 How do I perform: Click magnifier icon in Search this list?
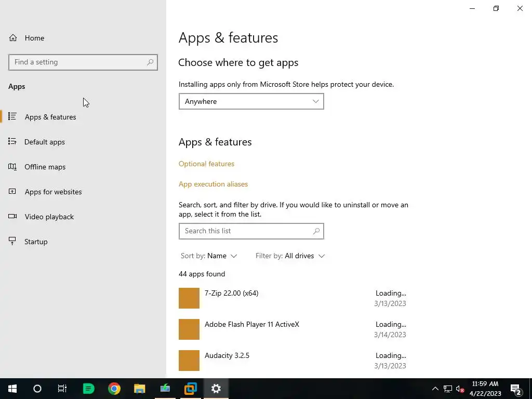click(x=316, y=231)
